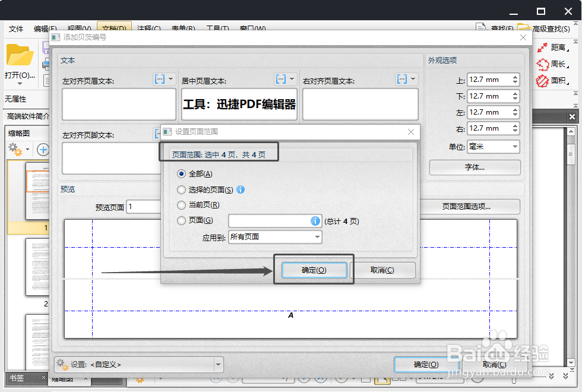Expand the macro dropdown arrow for 居中页眉文本
582x392 pixels.
click(292, 79)
